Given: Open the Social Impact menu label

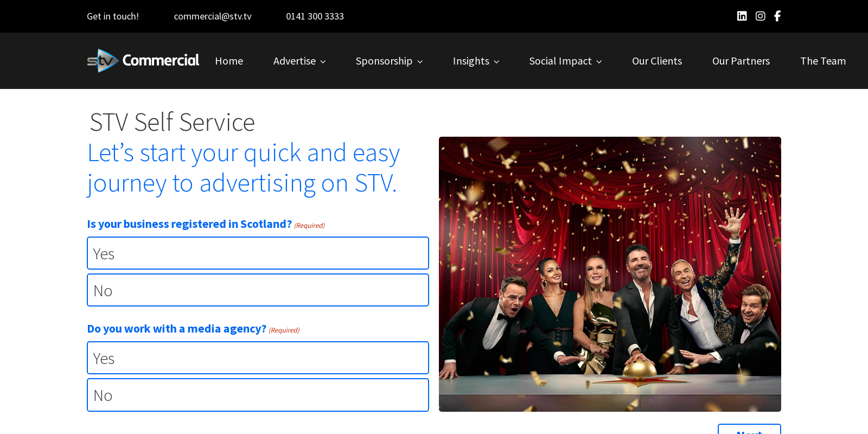Looking at the screenshot, I should [560, 61].
